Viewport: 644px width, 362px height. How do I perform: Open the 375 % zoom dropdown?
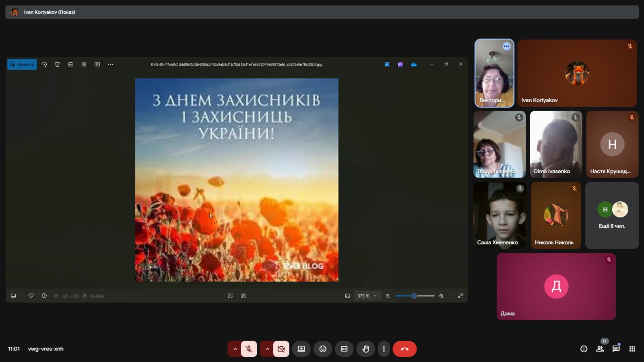[367, 296]
